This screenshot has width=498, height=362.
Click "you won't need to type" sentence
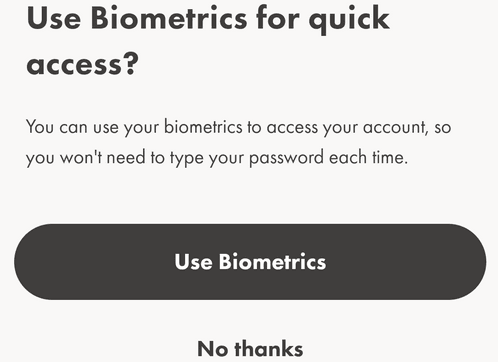coord(115,158)
